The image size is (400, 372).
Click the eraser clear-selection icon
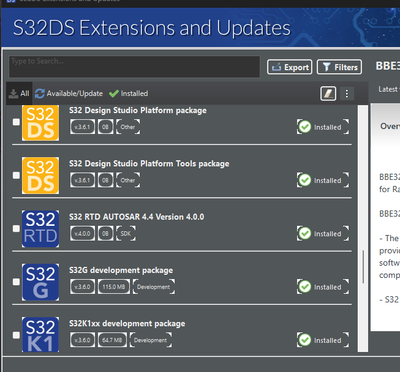328,94
